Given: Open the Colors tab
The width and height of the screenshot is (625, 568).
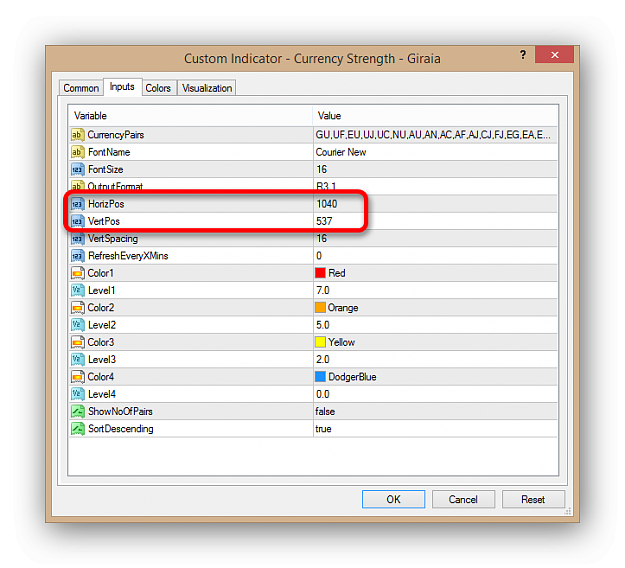Looking at the screenshot, I should tap(158, 88).
